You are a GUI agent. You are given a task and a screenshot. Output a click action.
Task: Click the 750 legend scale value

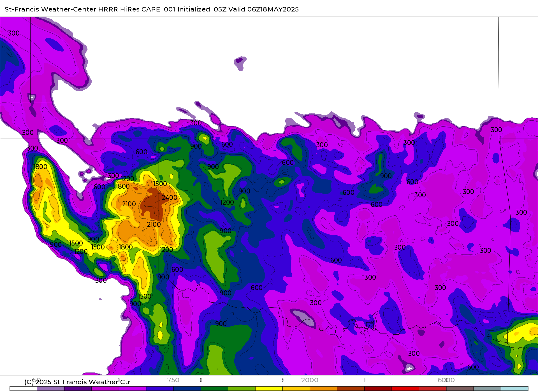(x=173, y=380)
